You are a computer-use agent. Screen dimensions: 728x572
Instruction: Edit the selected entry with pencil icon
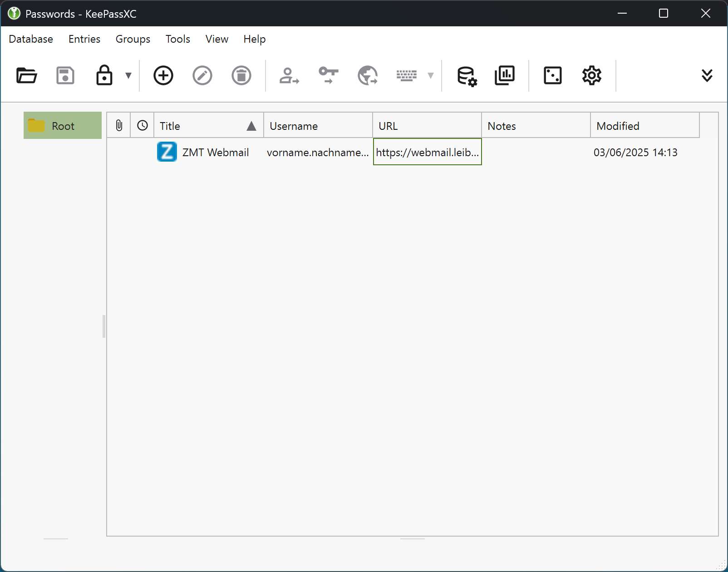202,75
